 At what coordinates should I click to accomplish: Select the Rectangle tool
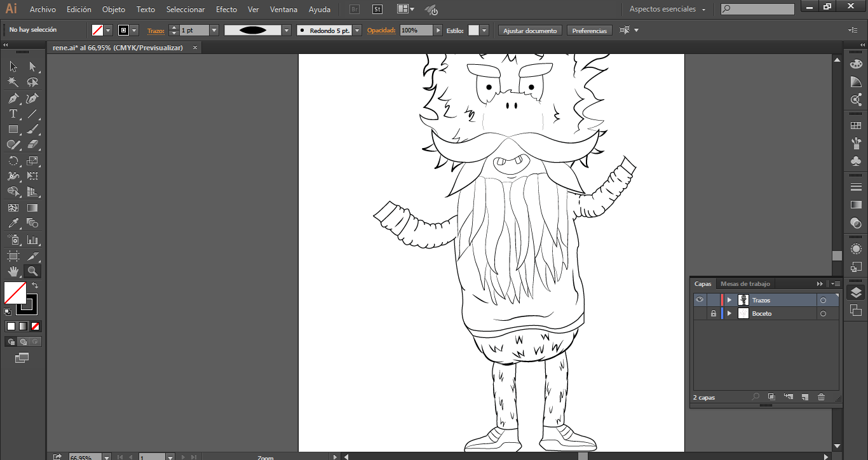[13, 129]
